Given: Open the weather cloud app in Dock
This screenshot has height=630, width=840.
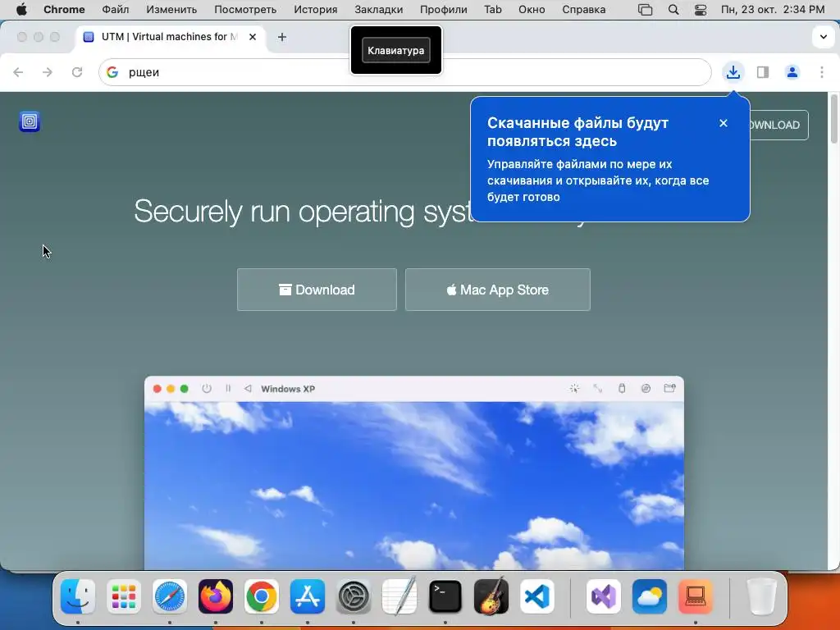Looking at the screenshot, I should [x=650, y=596].
